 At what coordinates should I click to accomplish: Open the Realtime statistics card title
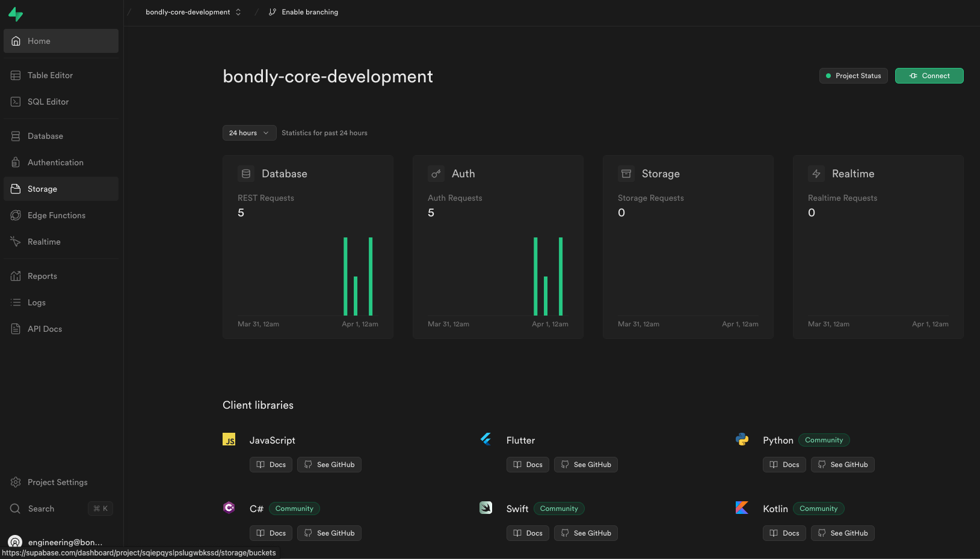point(853,174)
